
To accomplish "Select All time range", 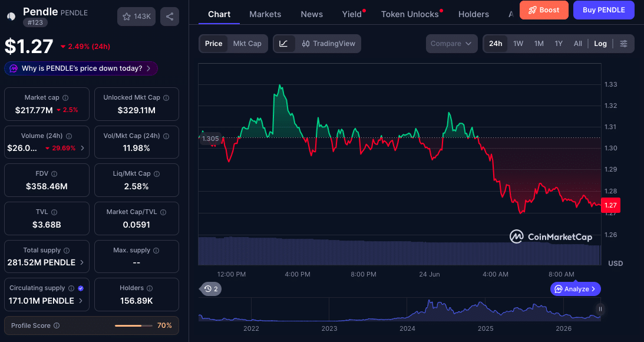I will click(x=578, y=44).
